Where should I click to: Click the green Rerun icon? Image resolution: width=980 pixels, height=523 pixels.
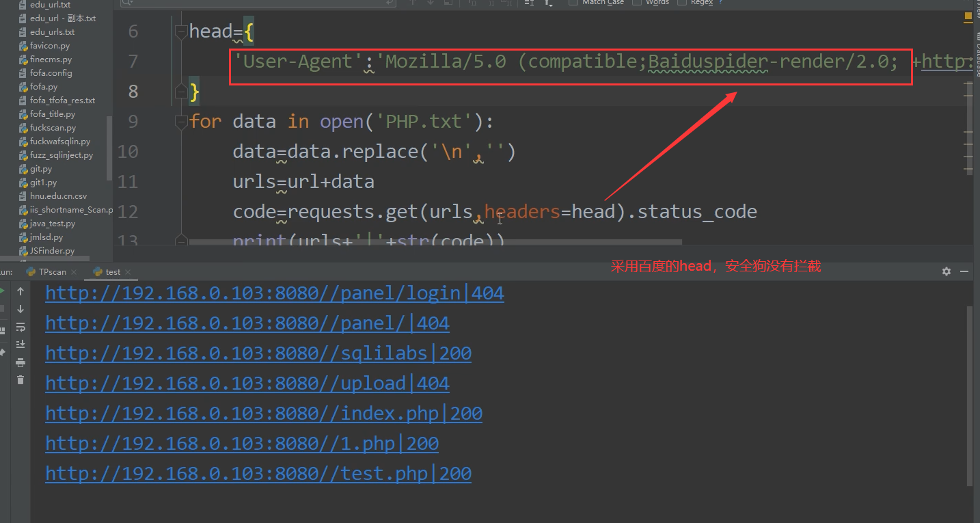[2, 292]
